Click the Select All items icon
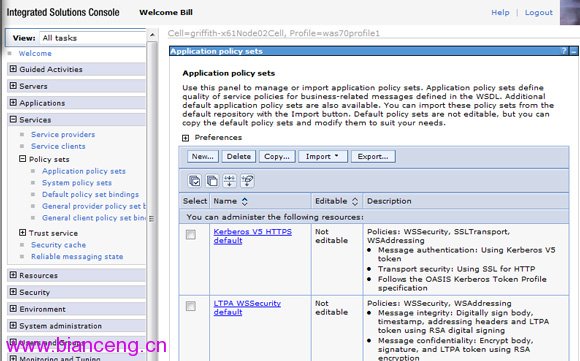Screen dimensions: 580x361 [x=195, y=181]
